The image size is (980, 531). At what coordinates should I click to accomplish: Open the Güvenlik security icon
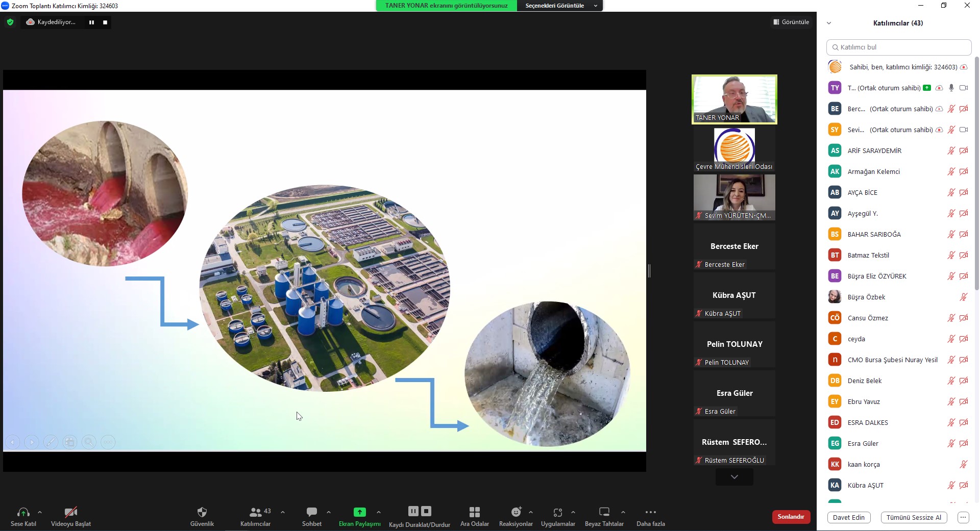(202, 512)
